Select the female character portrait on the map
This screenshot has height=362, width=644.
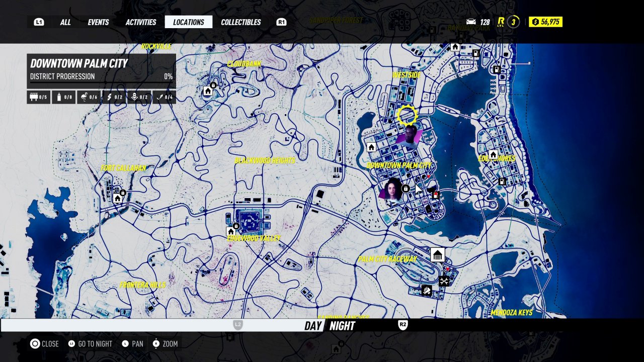[x=391, y=190]
